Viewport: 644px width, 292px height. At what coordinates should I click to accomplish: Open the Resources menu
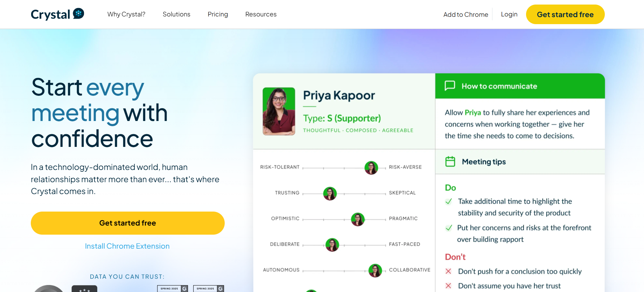(261, 14)
